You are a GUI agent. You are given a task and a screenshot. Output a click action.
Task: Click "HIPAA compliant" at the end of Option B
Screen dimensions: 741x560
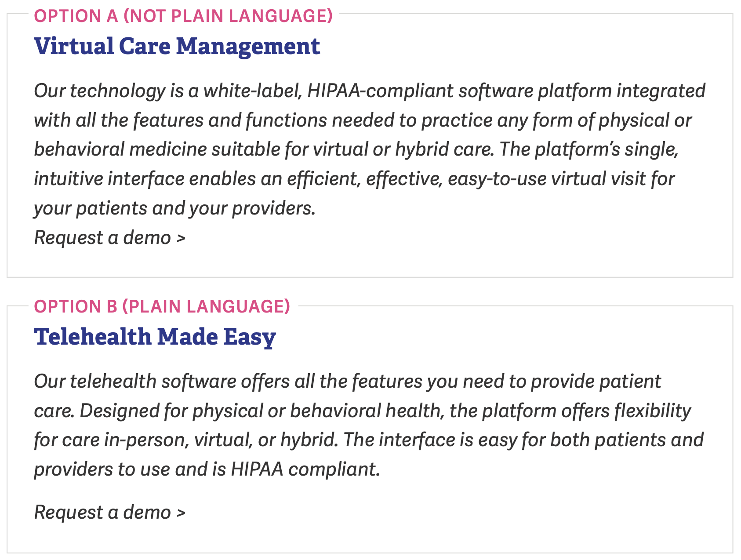(x=305, y=469)
